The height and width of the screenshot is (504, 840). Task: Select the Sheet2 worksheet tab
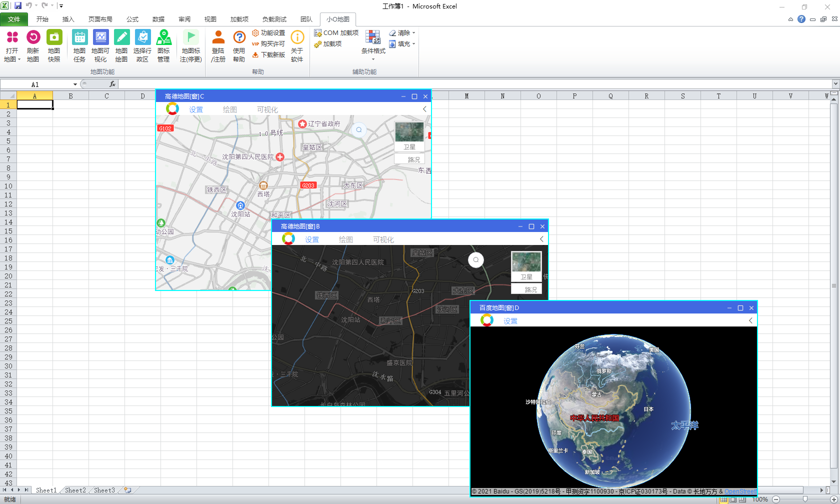coord(75,490)
